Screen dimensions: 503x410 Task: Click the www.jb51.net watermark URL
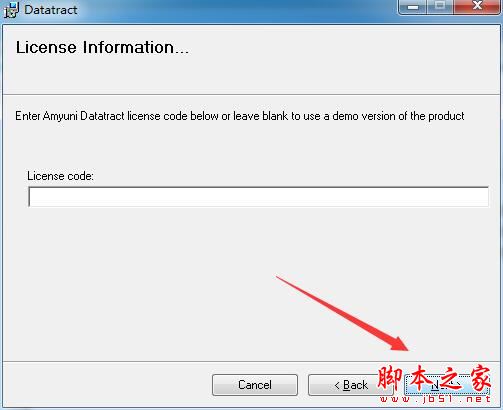[435, 399]
